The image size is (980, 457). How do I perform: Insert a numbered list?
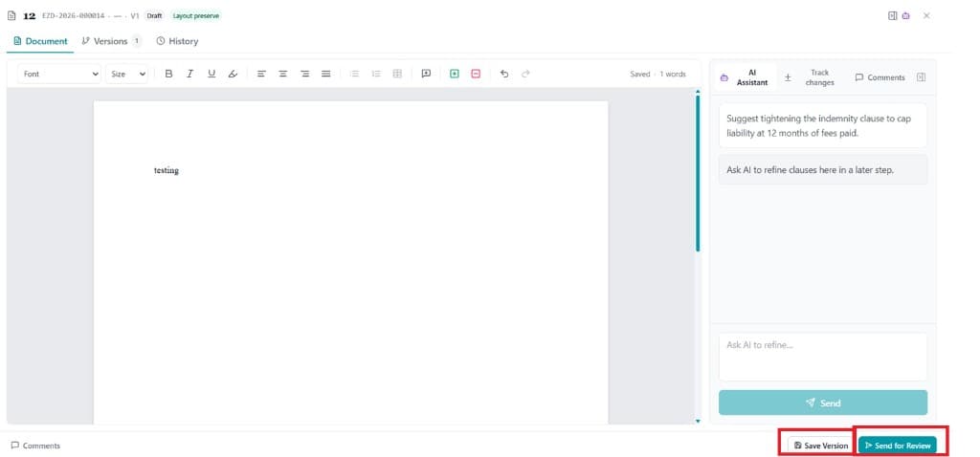pyautogui.click(x=375, y=74)
